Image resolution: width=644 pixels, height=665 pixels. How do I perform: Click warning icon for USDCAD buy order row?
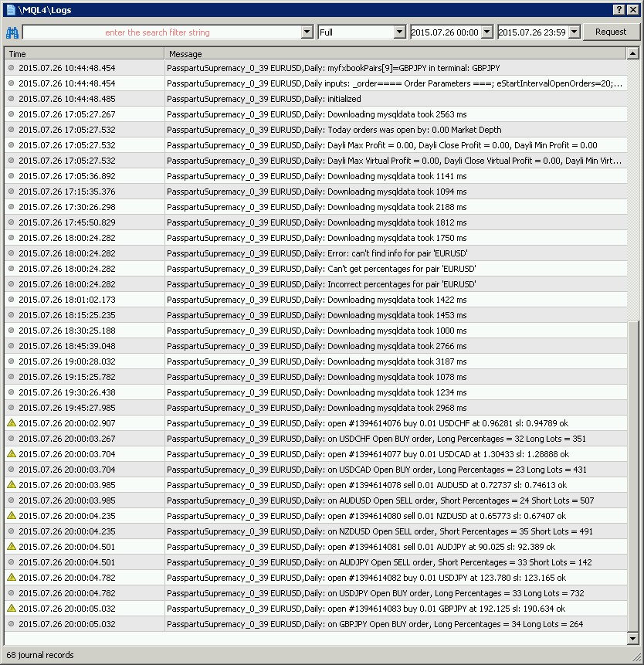pyautogui.click(x=12, y=454)
